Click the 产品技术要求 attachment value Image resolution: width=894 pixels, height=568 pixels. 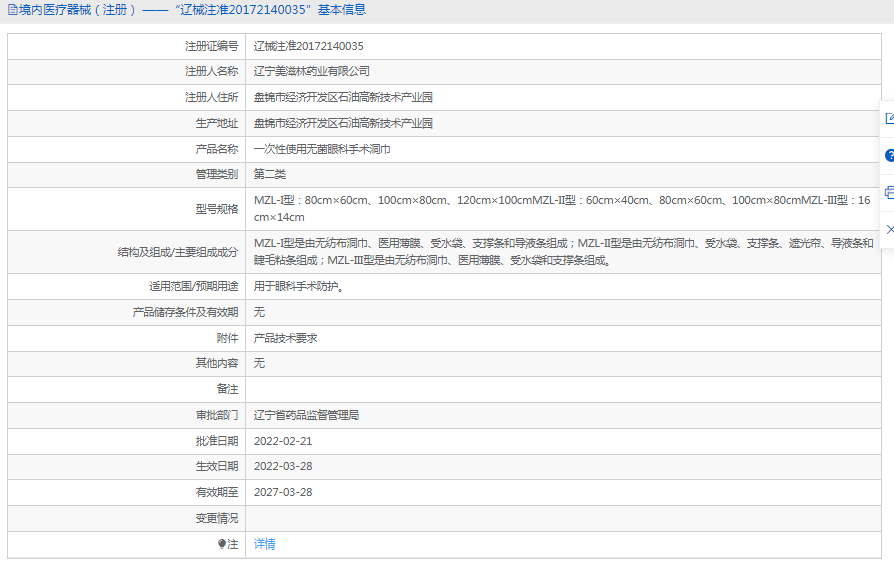click(x=285, y=338)
